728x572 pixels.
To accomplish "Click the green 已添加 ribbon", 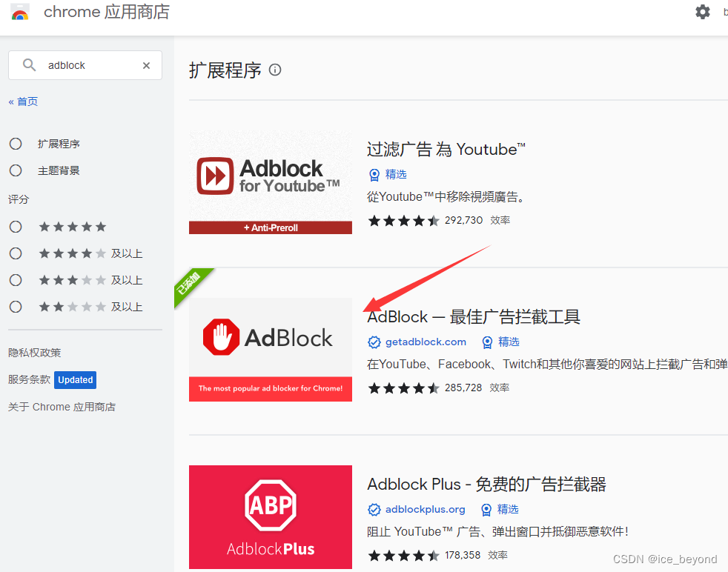I will 191,285.
